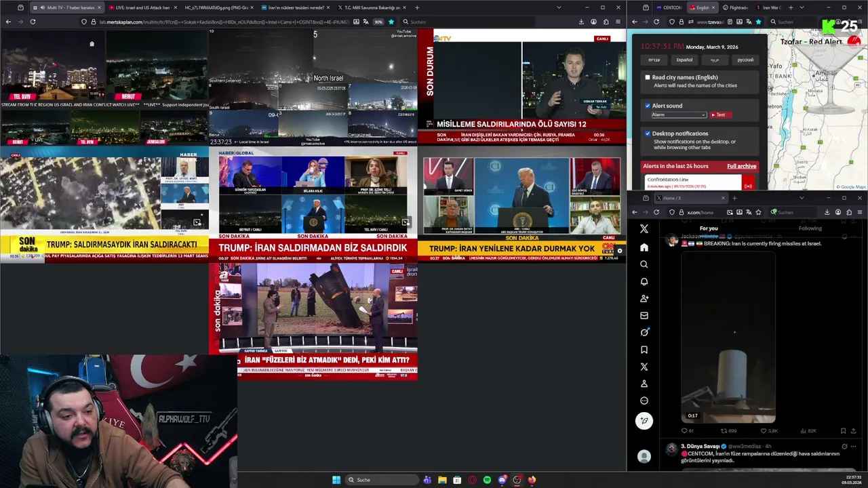
Task: Open tab list dropdown in X window
Action: point(802,198)
